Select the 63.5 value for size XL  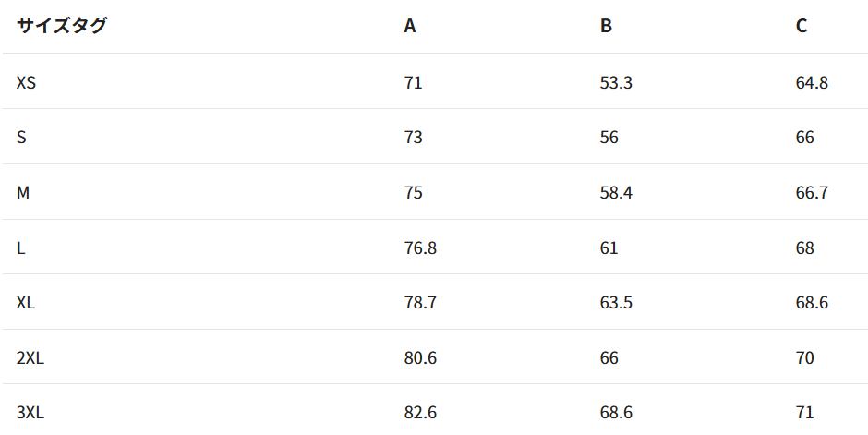tap(616, 302)
